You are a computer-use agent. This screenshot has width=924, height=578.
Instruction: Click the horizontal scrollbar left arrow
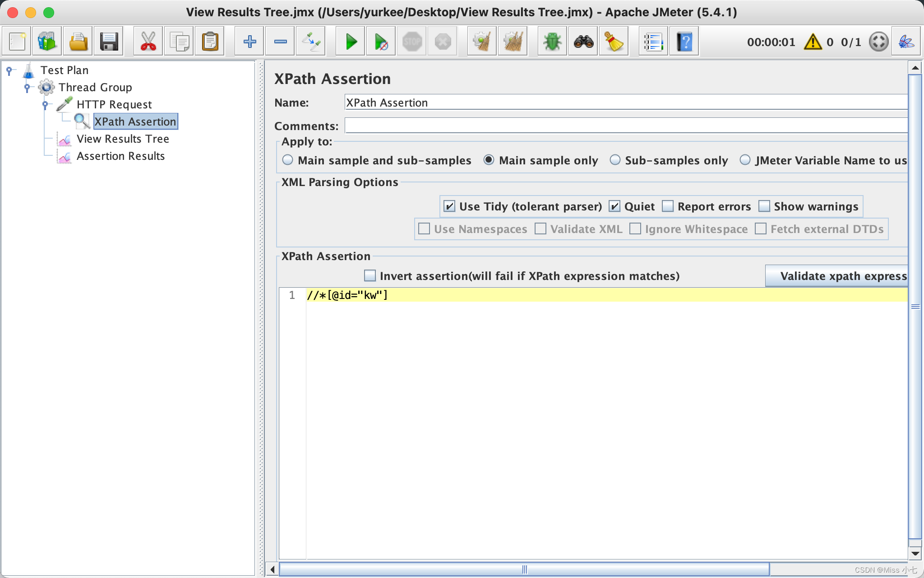(x=272, y=569)
